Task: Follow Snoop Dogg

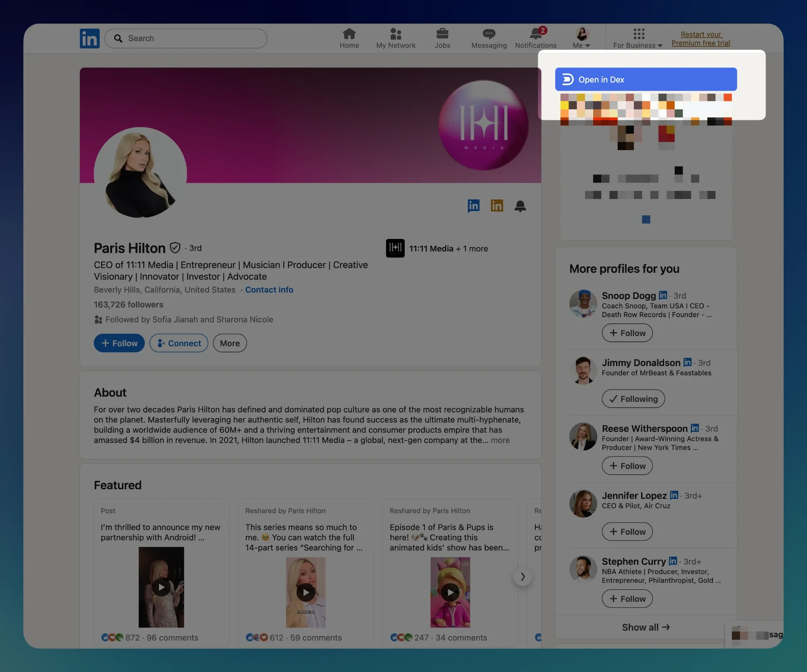Action: point(627,333)
